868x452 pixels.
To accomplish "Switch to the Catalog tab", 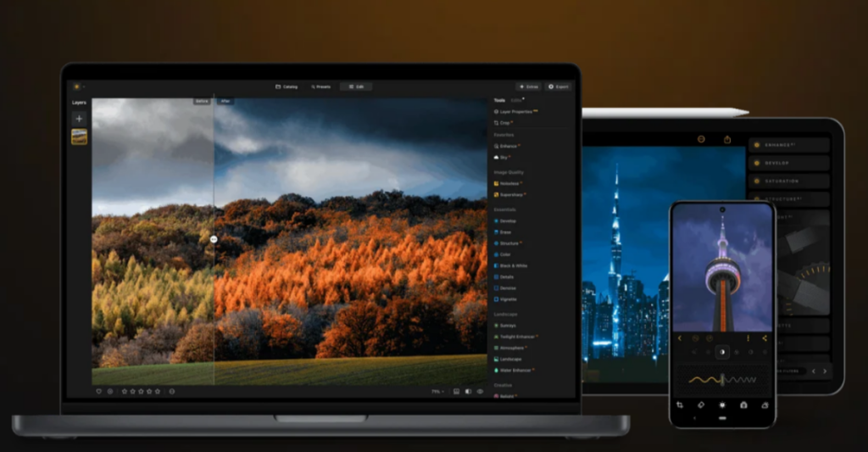I will 287,86.
